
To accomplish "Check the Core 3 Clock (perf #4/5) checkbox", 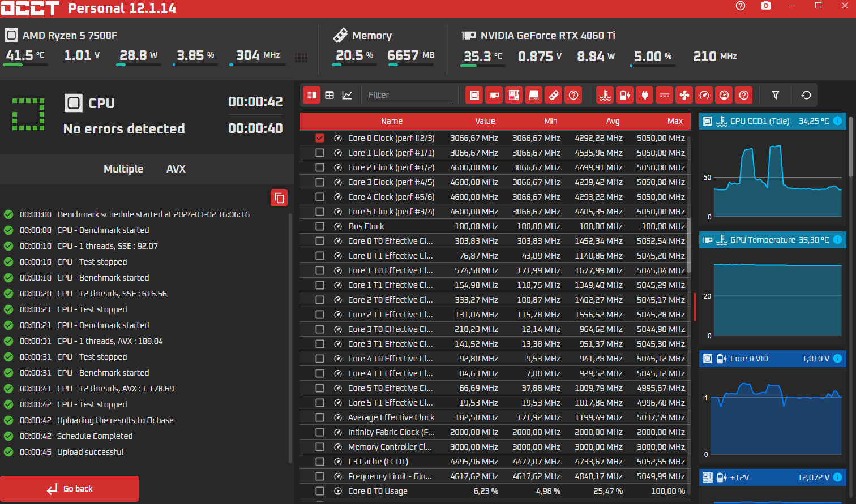I will point(320,182).
